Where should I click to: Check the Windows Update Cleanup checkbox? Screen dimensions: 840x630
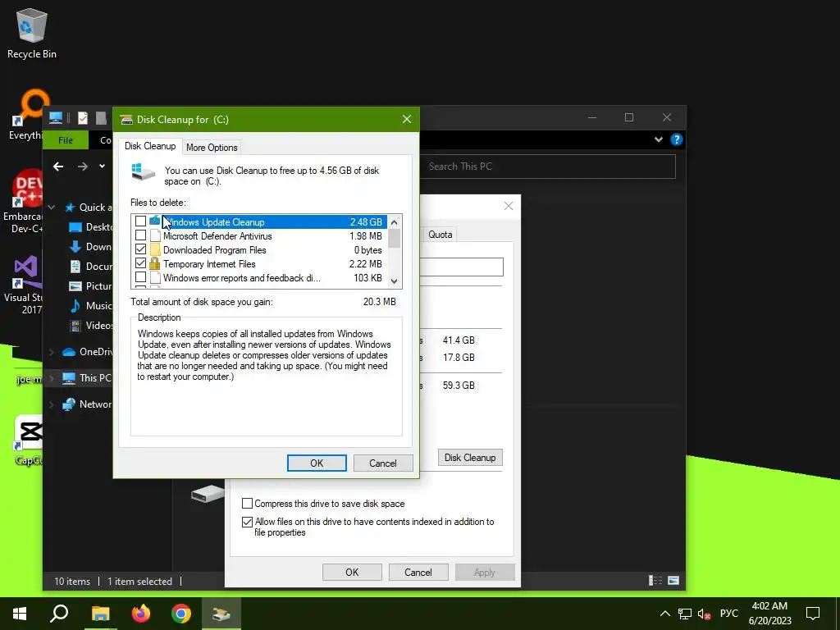(x=140, y=221)
